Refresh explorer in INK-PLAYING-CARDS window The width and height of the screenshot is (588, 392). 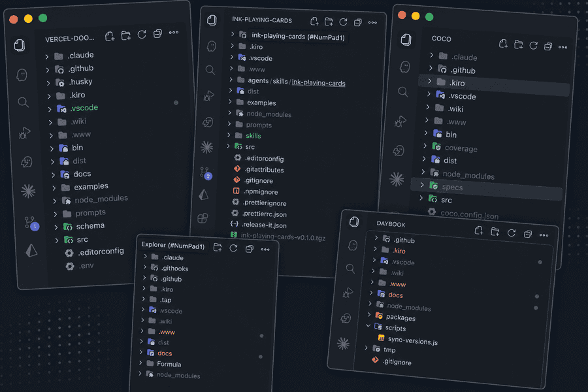(343, 22)
